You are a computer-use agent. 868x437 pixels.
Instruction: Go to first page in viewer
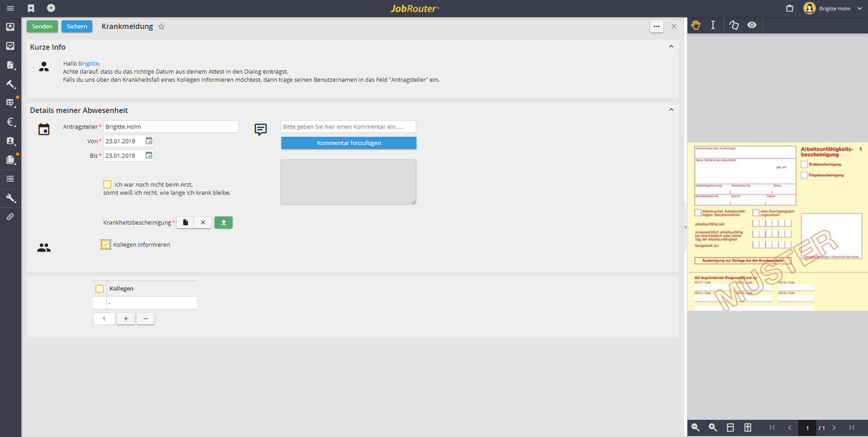772,428
